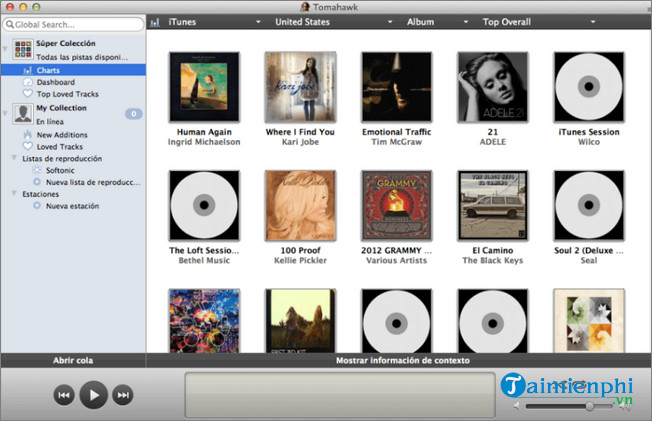Skip to the previous track
Screen dimensions: 652x421
point(64,396)
